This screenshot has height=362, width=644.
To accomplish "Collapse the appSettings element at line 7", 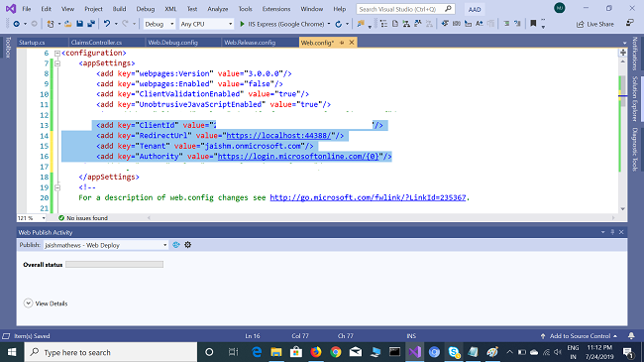I will pyautogui.click(x=57, y=63).
